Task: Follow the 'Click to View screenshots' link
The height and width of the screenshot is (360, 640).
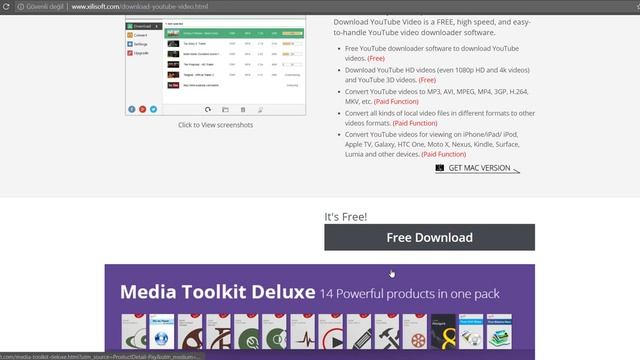Action: coord(216,125)
